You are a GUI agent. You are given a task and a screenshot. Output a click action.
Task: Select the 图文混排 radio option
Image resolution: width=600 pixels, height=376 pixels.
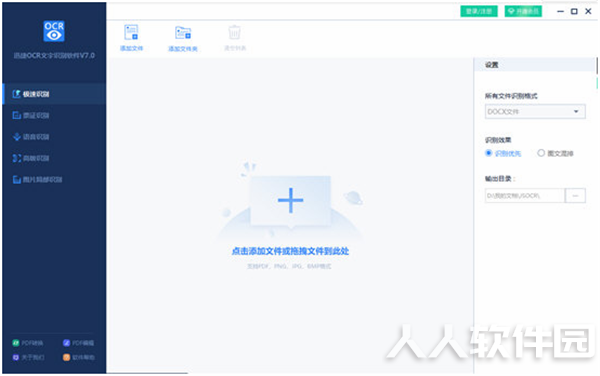[x=555, y=153]
